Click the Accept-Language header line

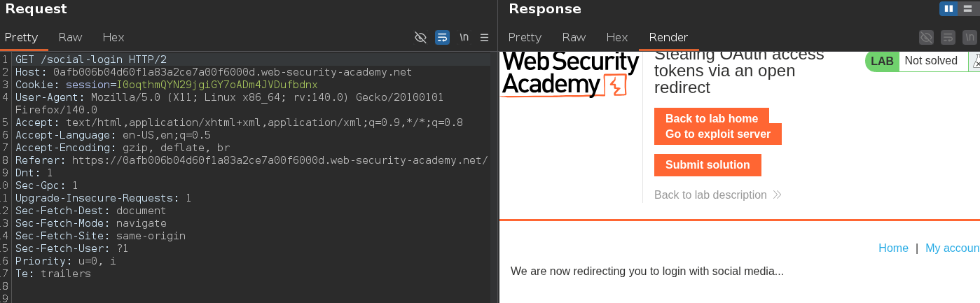point(113,135)
